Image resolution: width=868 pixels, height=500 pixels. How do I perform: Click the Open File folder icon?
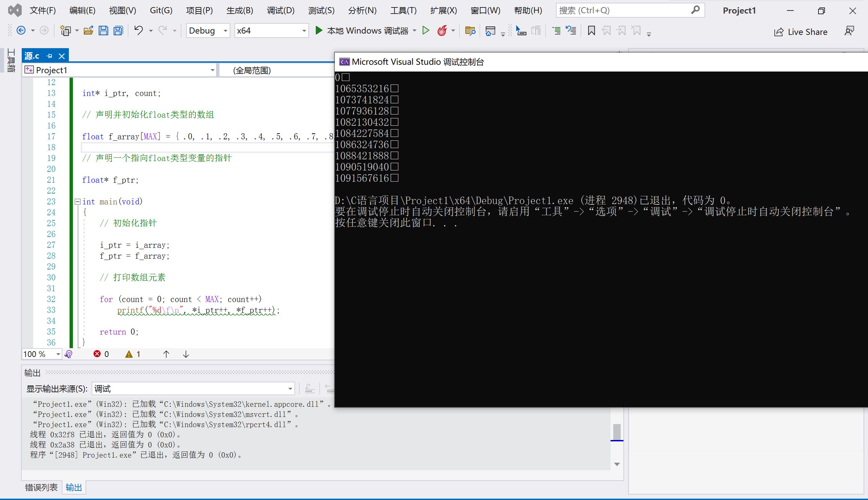(x=88, y=31)
